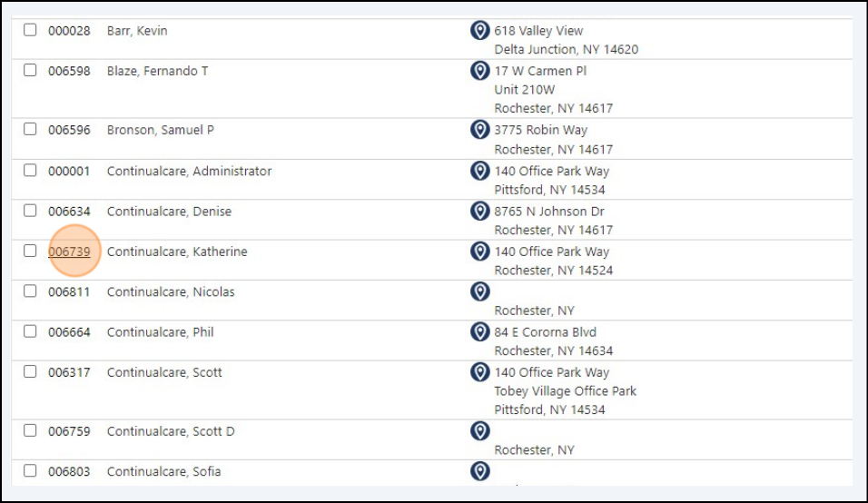Select checkbox for Barr, Kevin
The width and height of the screenshot is (868, 503).
click(x=30, y=30)
